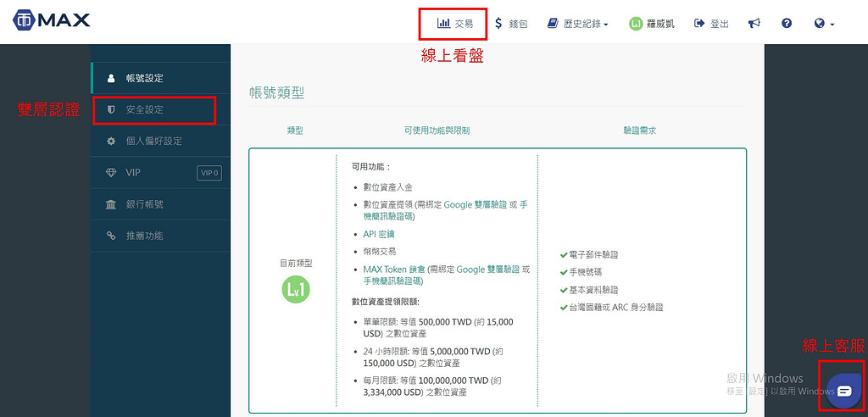This screenshot has width=868, height=417.
Task: Click the bar chart icon beside 交易
Action: pos(443,23)
